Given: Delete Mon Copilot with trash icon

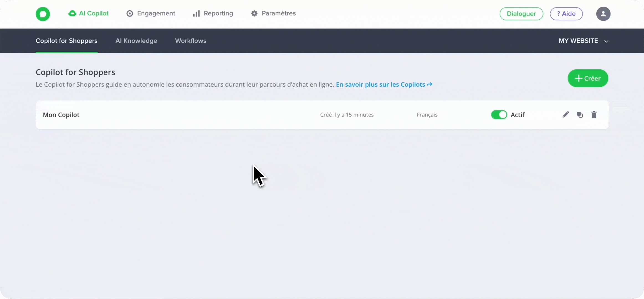Looking at the screenshot, I should [594, 115].
